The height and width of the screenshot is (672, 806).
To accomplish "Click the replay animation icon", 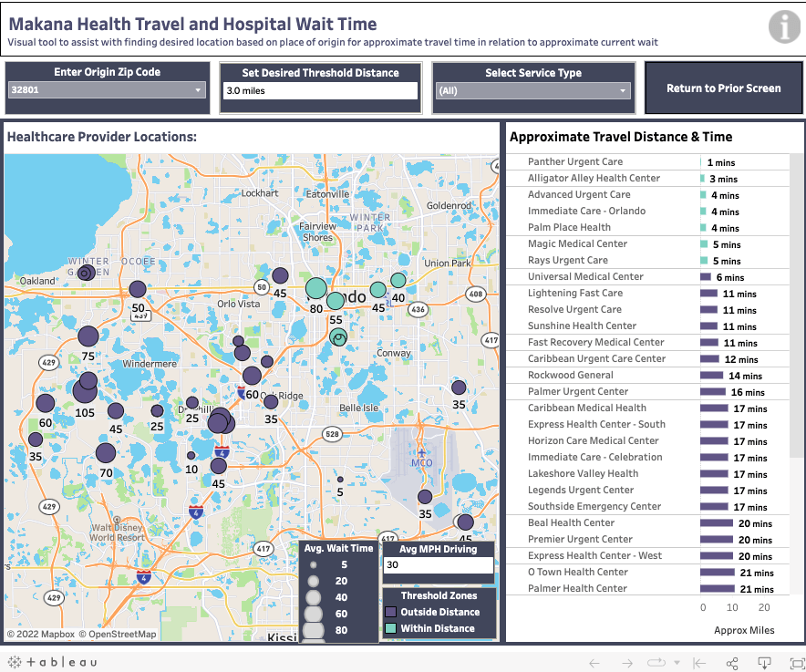I will click(x=656, y=663).
